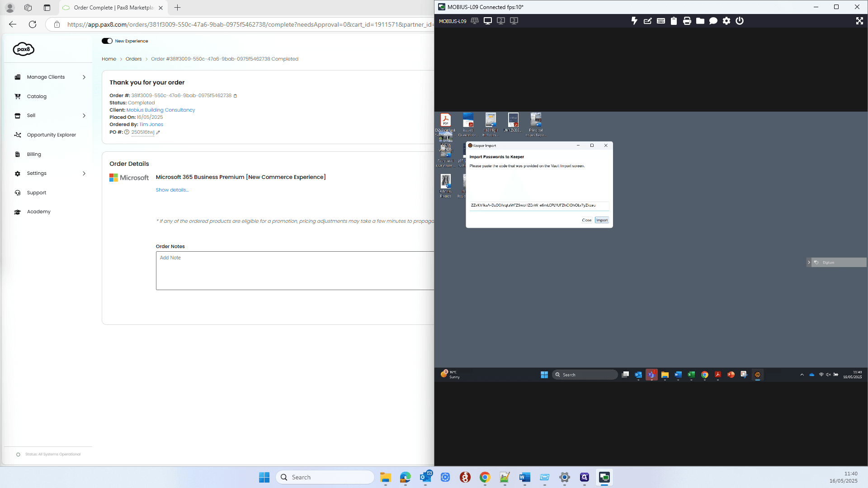Click the PO # help question mark icon

point(127,132)
